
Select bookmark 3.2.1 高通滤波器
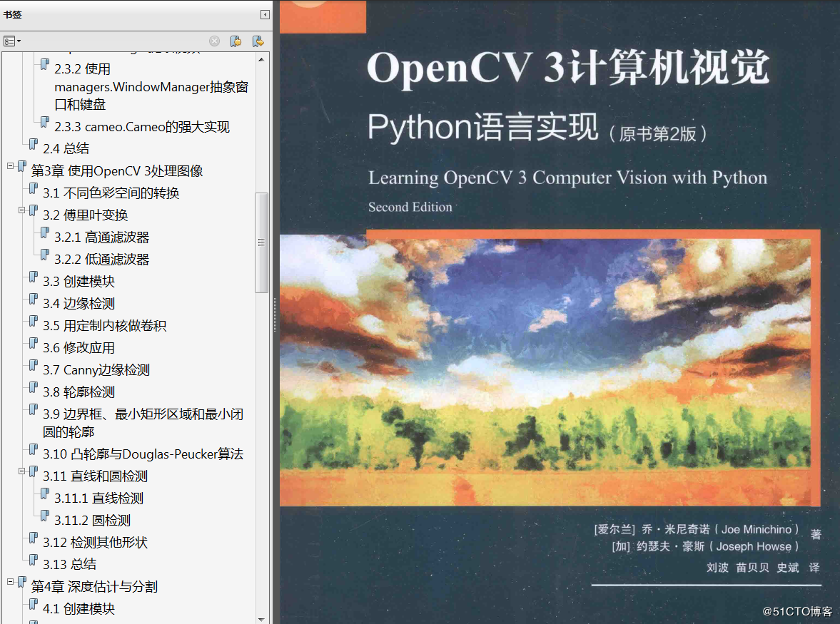pos(102,237)
